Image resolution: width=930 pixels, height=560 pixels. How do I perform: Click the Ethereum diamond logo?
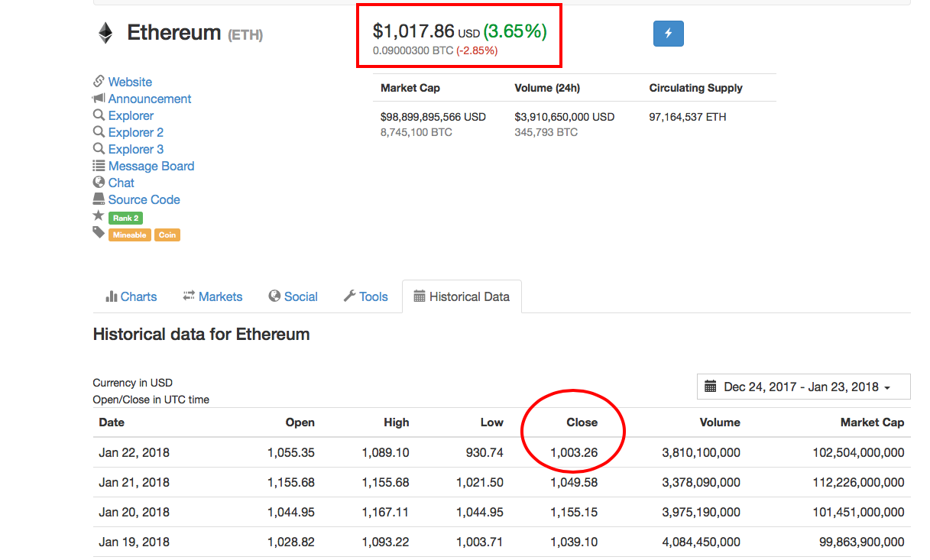coord(105,33)
